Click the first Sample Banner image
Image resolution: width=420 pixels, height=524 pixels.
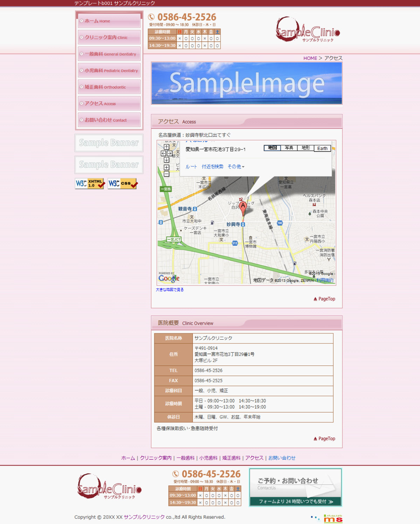pyautogui.click(x=109, y=143)
